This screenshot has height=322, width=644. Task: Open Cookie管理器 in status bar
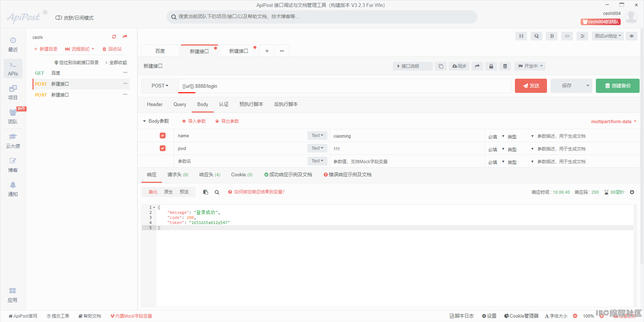click(521, 316)
